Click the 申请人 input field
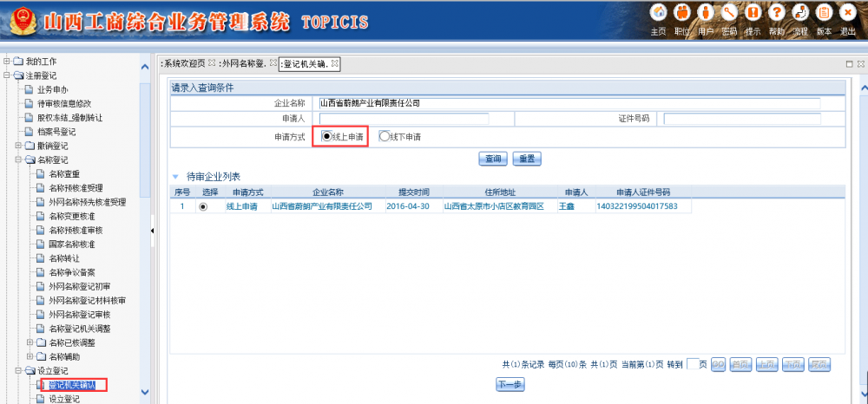 pyautogui.click(x=404, y=119)
